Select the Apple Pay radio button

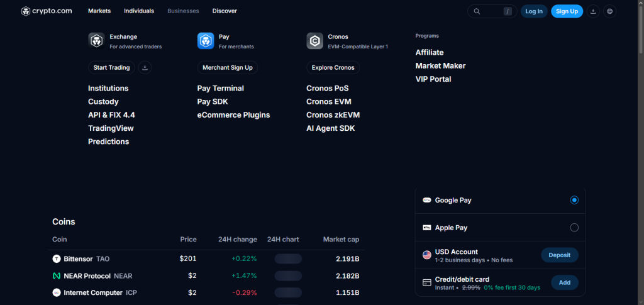coord(574,228)
